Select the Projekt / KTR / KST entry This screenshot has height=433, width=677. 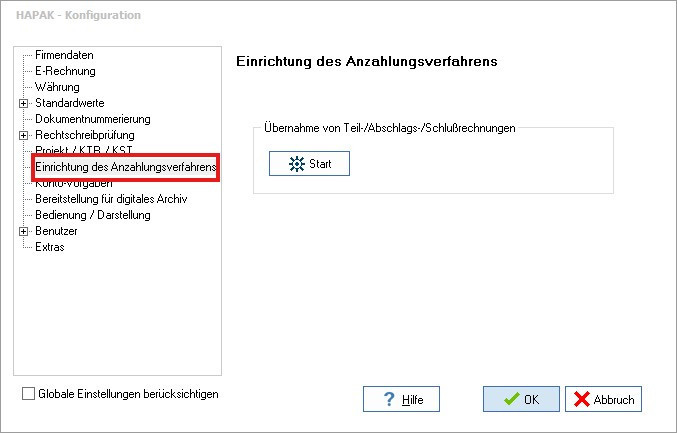[84, 150]
